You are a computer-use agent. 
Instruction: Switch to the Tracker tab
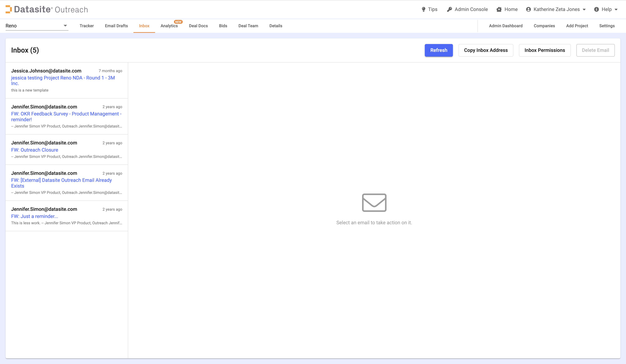pyautogui.click(x=86, y=26)
